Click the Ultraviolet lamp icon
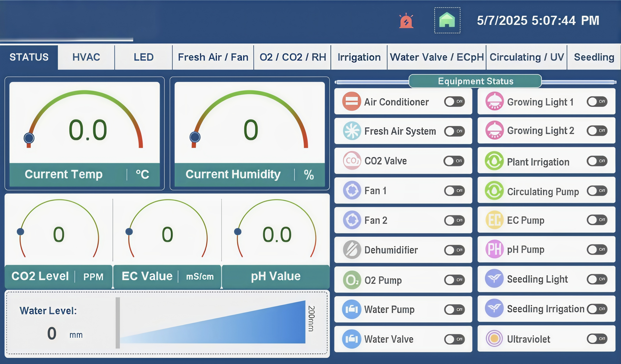Image resolution: width=621 pixels, height=364 pixels. [x=494, y=339]
